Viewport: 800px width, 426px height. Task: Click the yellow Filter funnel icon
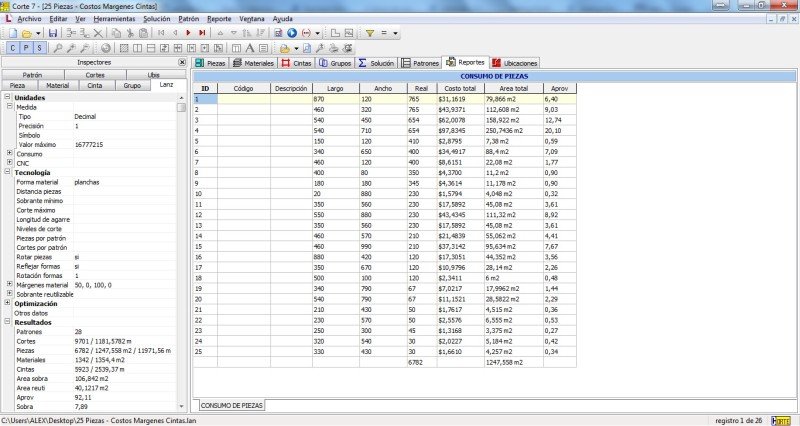(x=370, y=33)
